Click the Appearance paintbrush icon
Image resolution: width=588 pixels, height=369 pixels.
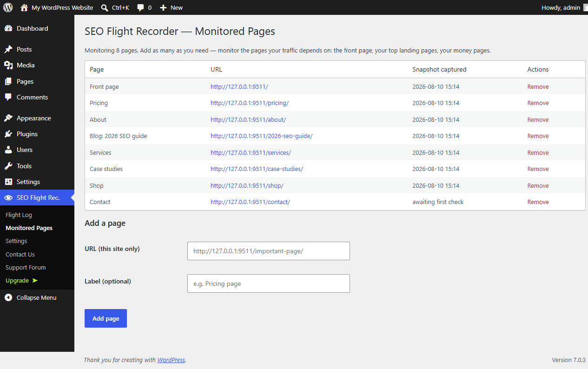point(8,118)
